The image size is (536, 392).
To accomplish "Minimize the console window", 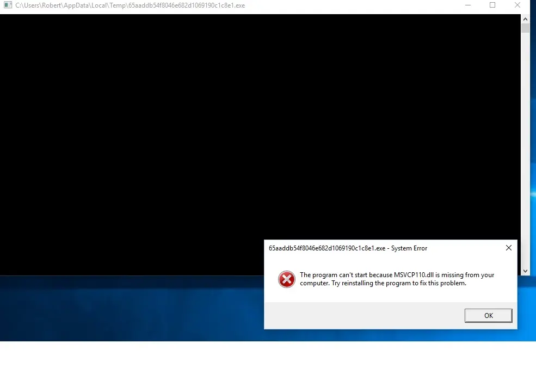I will (467, 5).
